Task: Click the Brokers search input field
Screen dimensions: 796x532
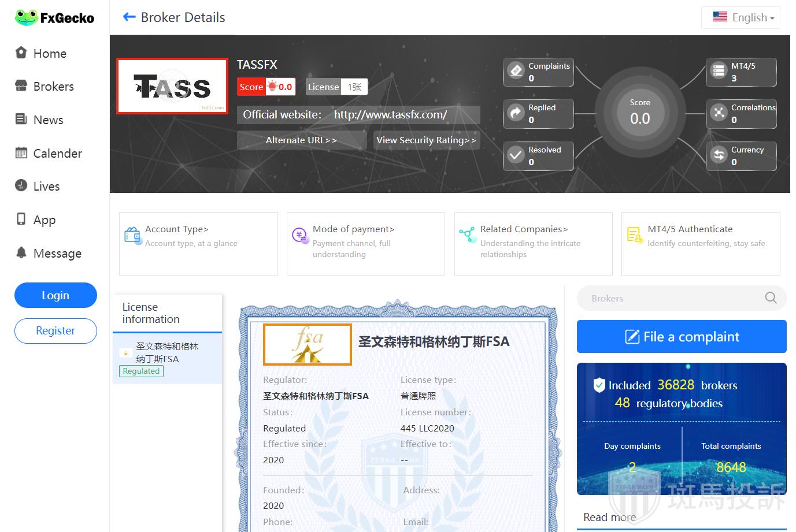Action: point(671,298)
